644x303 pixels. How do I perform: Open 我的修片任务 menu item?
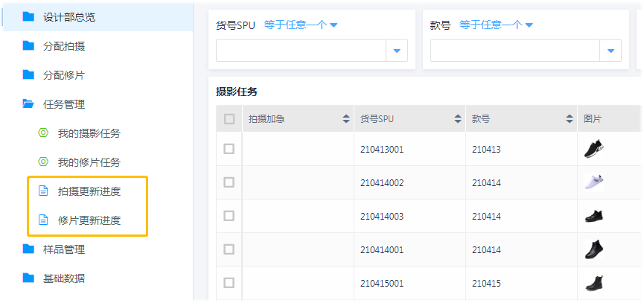coord(89,162)
